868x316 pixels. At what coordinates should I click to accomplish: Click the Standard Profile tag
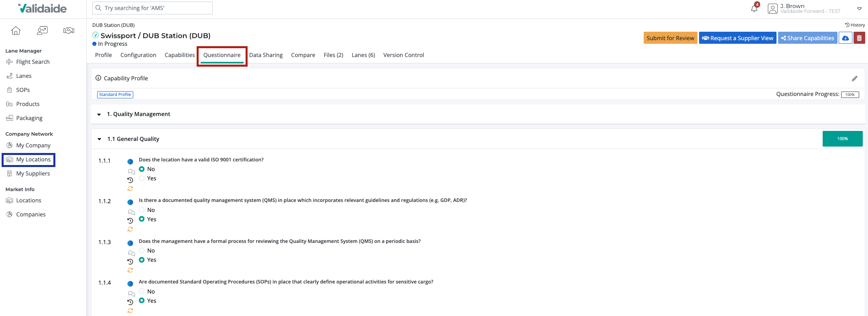115,95
